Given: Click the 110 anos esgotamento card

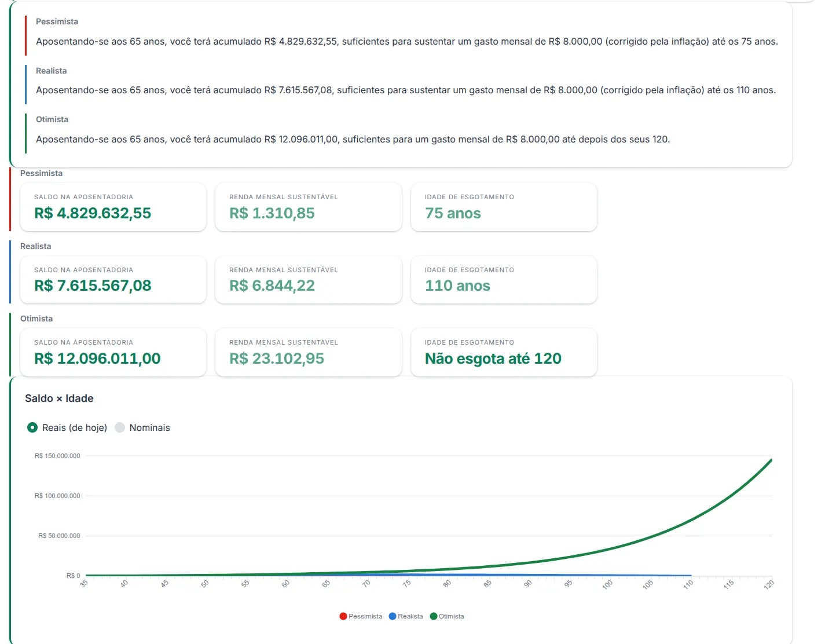Looking at the screenshot, I should [x=504, y=280].
